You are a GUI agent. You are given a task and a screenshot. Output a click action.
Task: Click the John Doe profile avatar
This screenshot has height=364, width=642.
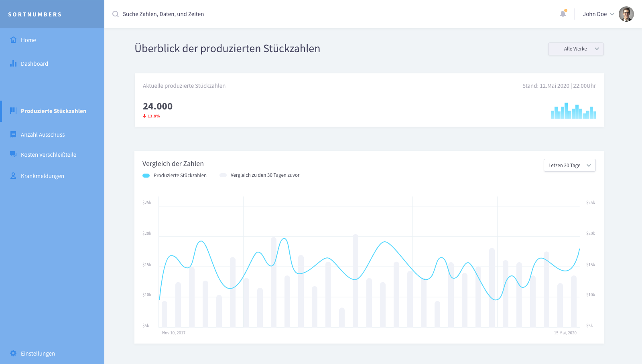pos(626,14)
